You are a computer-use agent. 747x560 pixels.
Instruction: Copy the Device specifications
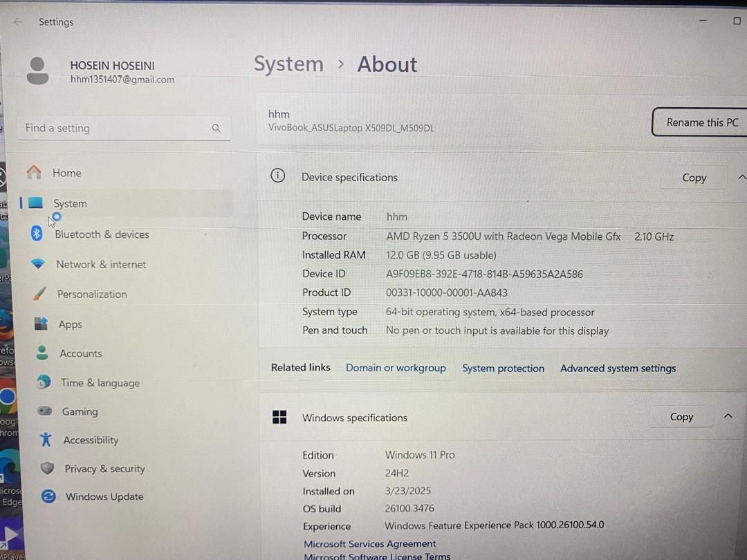[x=694, y=178]
